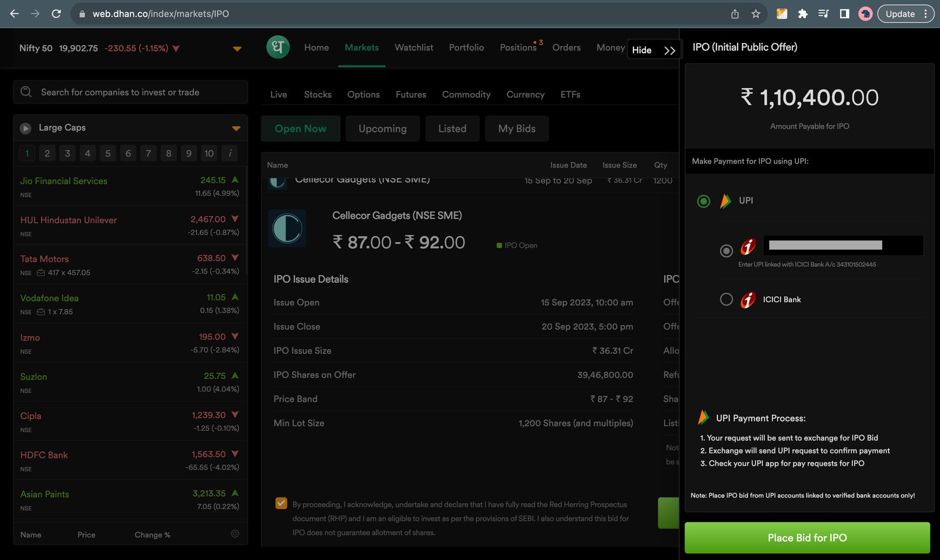940x560 pixels.
Task: Click ICICI logo beside UPI ID field
Action: 748,246
